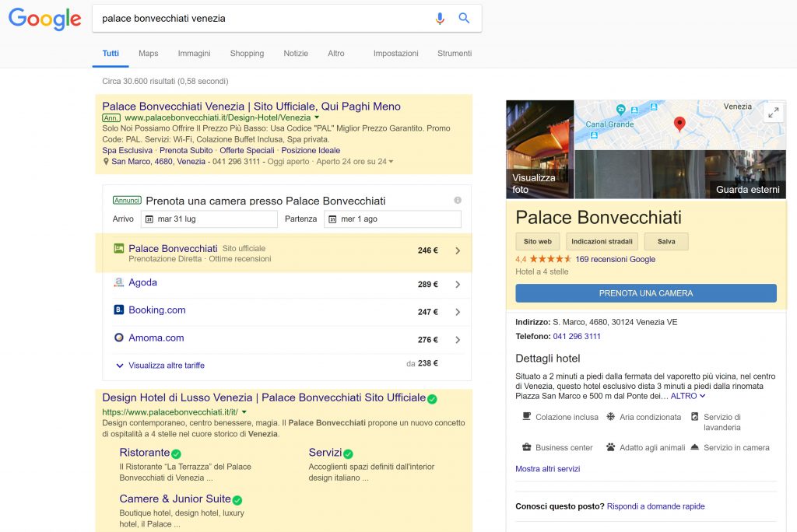Open the Ristorante sitelink
Image resolution: width=797 pixels, height=532 pixels.
144,452
